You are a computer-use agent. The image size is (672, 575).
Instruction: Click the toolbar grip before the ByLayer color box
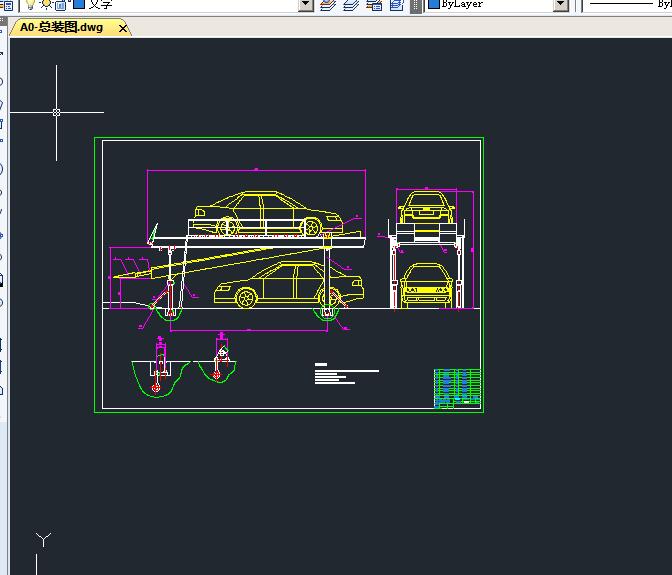pyautogui.click(x=416, y=5)
